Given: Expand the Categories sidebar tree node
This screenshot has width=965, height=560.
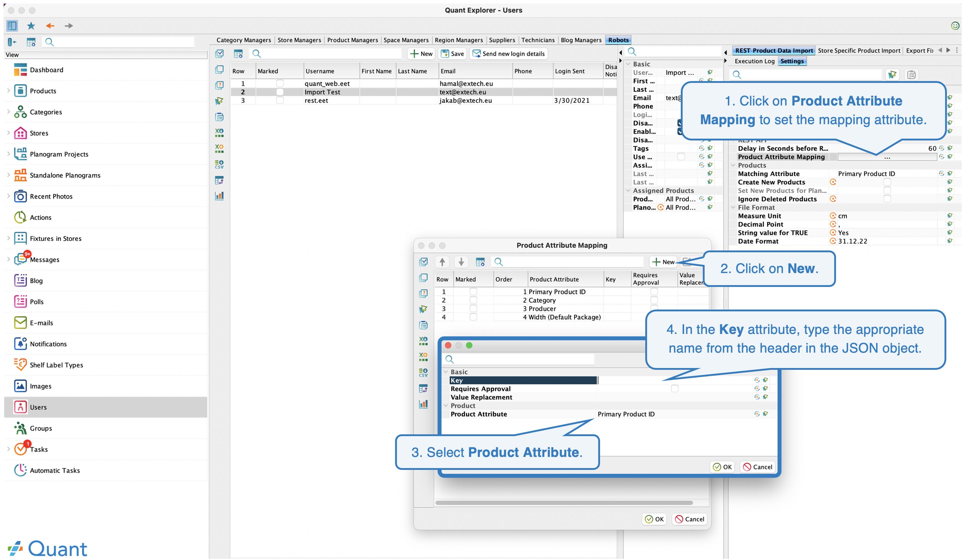Looking at the screenshot, I should 8,112.
